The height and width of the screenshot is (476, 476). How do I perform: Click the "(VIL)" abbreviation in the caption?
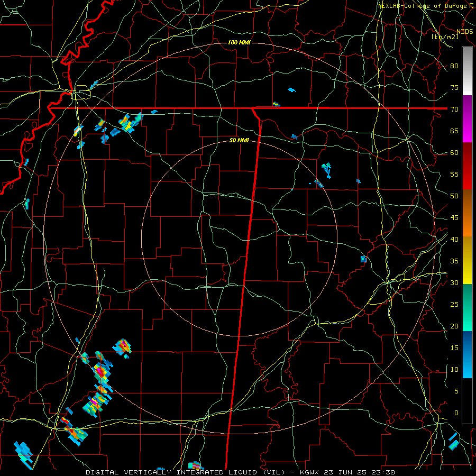pos(274,472)
